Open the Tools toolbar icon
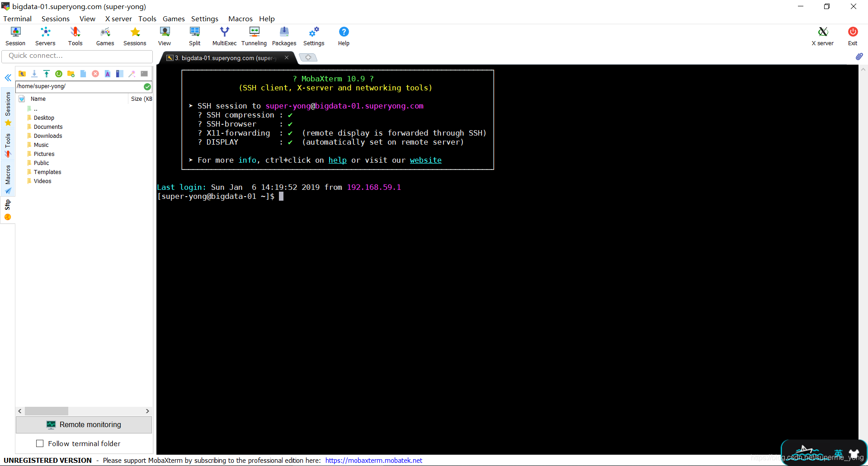This screenshot has height=466, width=868. [75, 36]
